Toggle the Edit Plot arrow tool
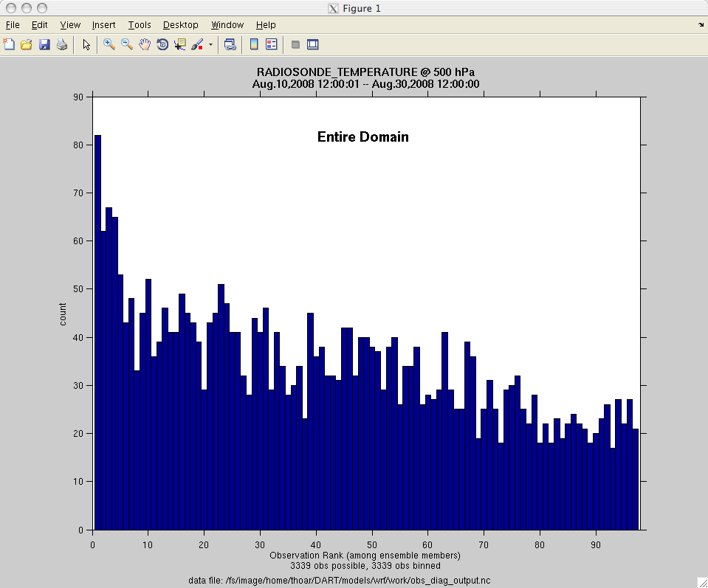This screenshot has height=588, width=708. tap(86, 44)
